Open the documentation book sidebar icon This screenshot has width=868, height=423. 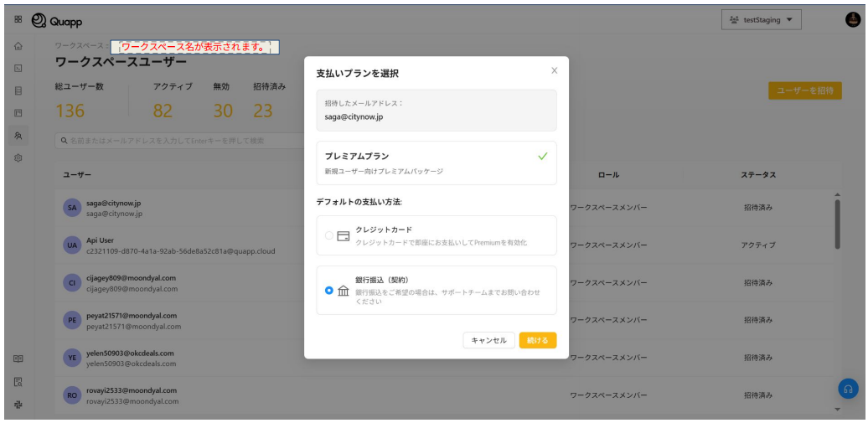tap(18, 359)
